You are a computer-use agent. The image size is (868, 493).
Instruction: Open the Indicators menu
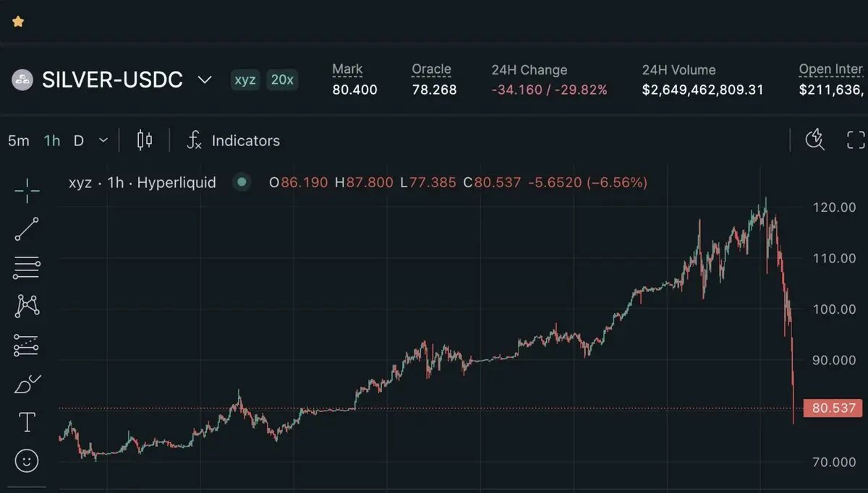234,140
